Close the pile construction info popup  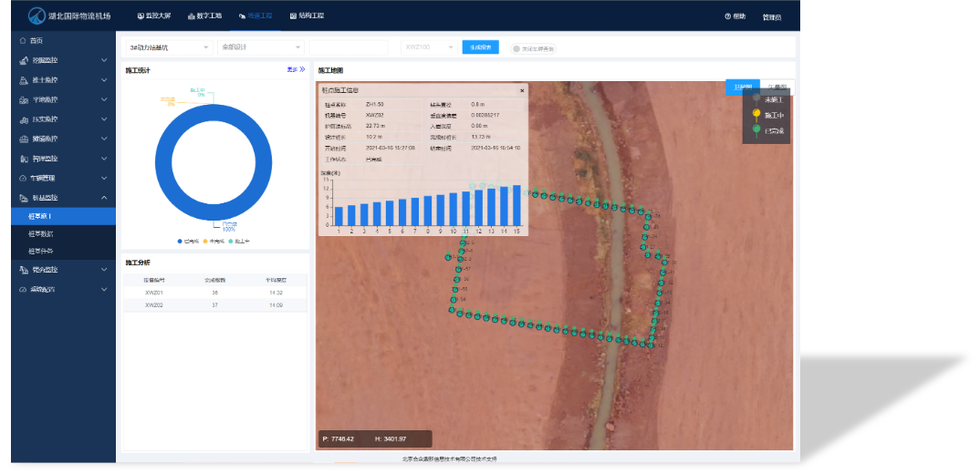[x=522, y=90]
